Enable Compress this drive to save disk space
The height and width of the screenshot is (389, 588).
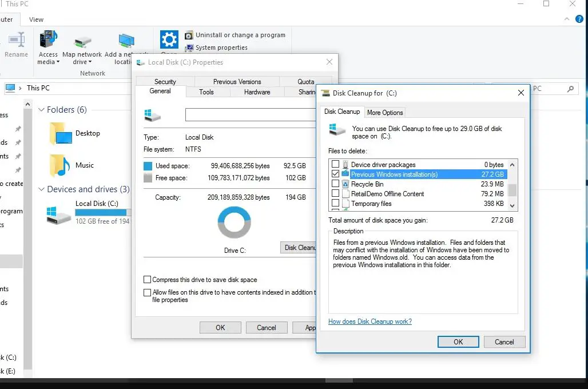[x=148, y=280]
